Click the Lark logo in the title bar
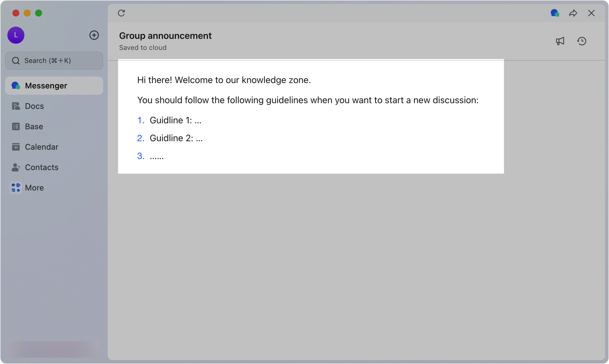The height and width of the screenshot is (364, 609). (555, 13)
